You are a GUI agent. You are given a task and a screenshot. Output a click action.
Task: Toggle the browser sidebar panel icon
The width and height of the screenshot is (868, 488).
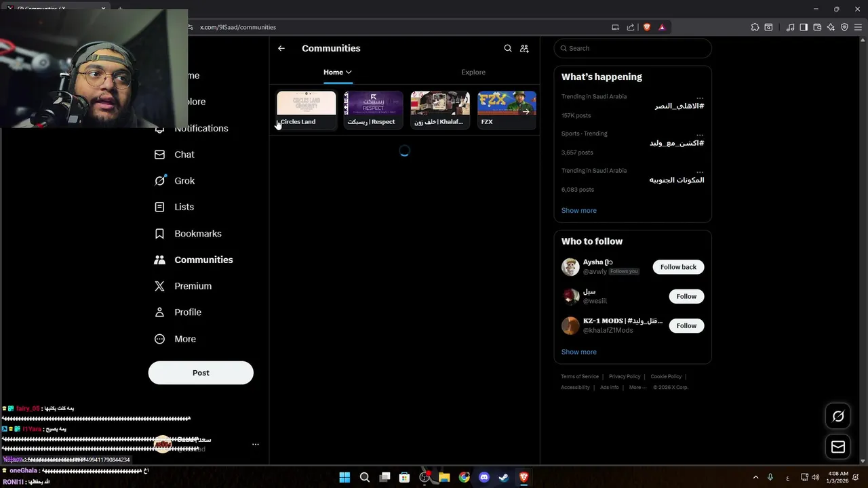tap(804, 27)
